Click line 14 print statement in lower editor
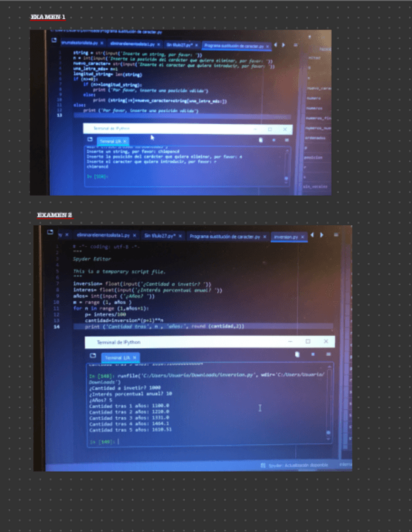The height and width of the screenshot is (532, 412). pyautogui.click(x=163, y=326)
